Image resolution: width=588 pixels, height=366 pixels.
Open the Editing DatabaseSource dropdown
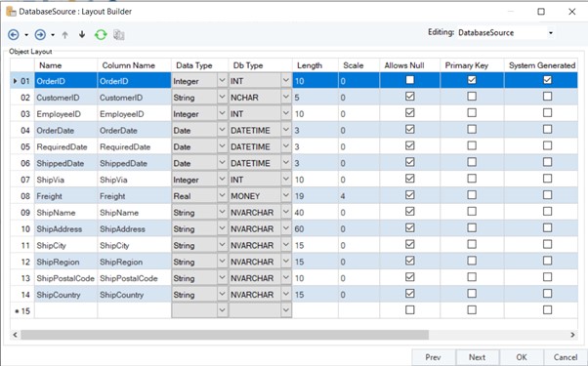click(x=551, y=33)
